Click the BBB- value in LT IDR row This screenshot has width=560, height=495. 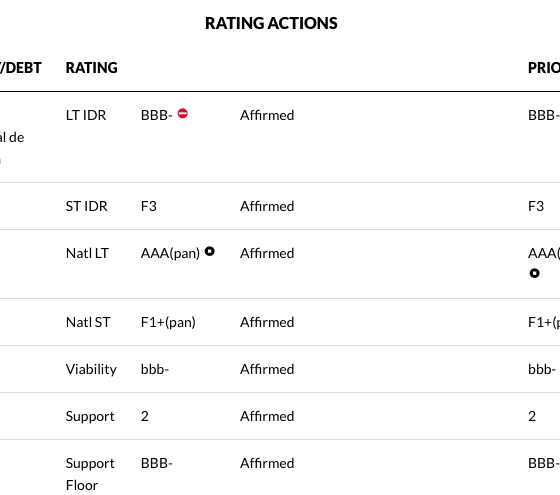(156, 115)
